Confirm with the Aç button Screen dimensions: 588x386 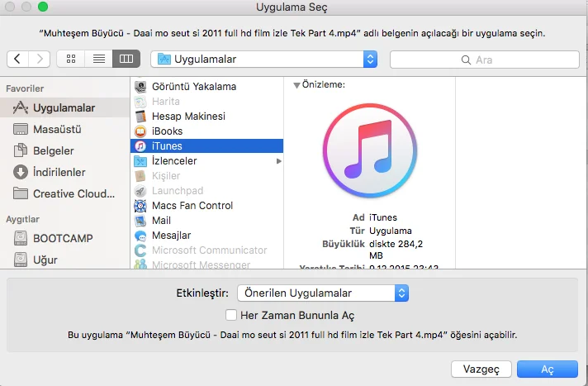click(x=548, y=369)
